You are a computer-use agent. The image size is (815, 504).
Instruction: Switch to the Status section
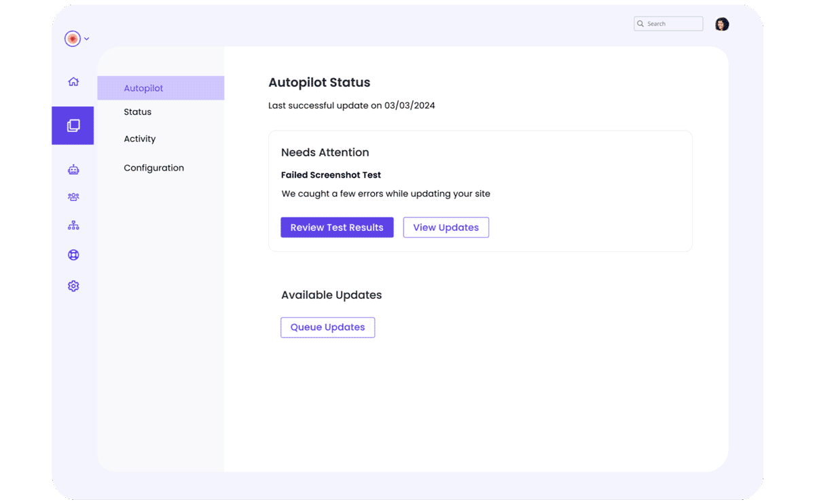137,111
